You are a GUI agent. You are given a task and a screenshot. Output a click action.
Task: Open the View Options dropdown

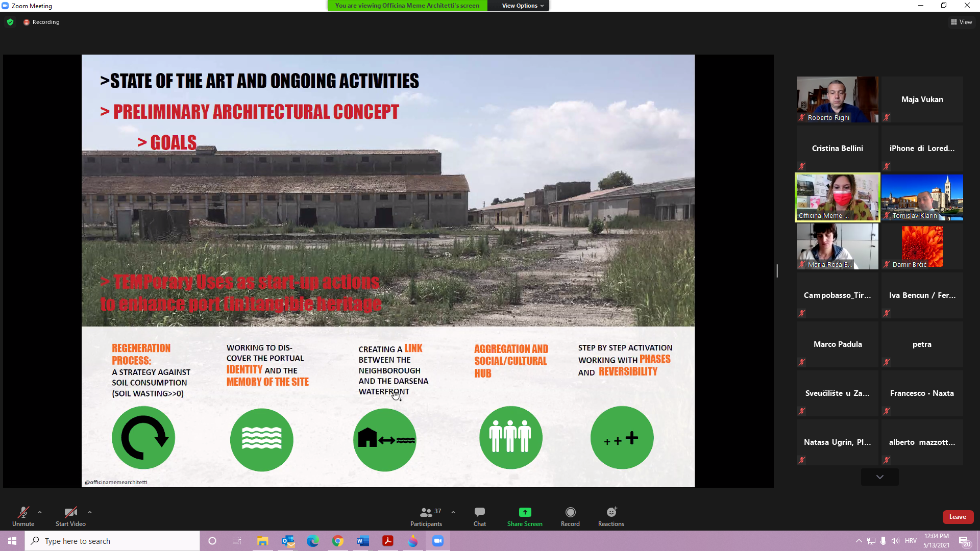tap(522, 6)
